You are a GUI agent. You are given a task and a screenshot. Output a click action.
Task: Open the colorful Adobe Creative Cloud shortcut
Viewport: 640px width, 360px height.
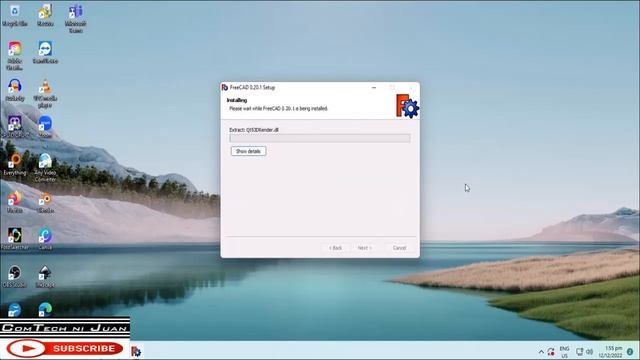tap(15, 56)
